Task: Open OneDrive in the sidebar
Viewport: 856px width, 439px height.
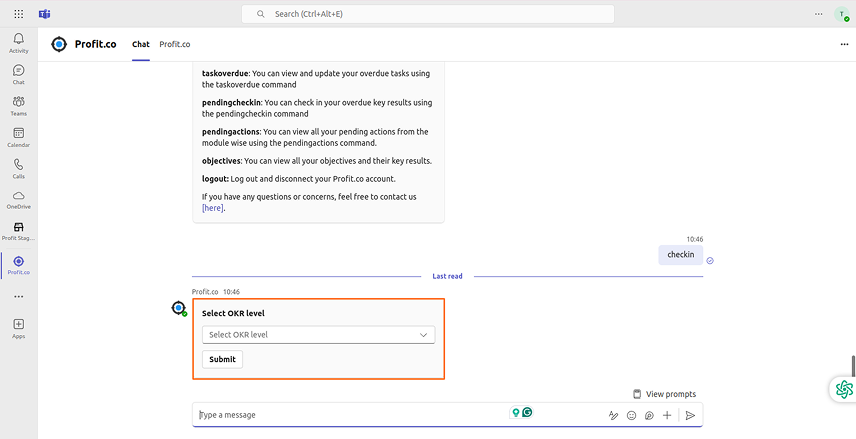Action: pyautogui.click(x=19, y=200)
